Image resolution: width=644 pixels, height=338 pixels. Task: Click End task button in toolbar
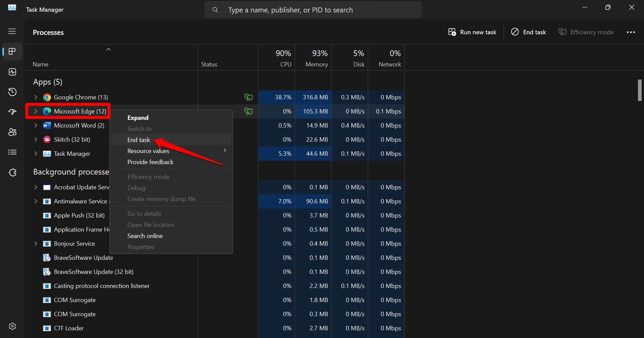coord(529,32)
